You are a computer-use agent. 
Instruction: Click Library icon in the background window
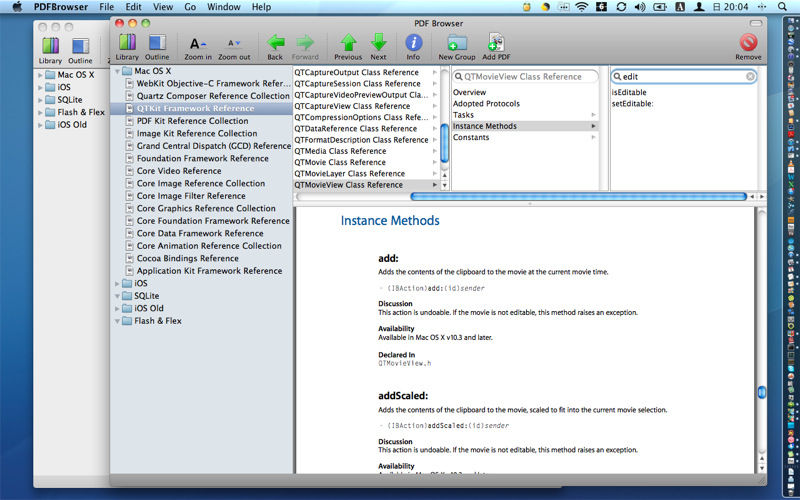click(50, 46)
